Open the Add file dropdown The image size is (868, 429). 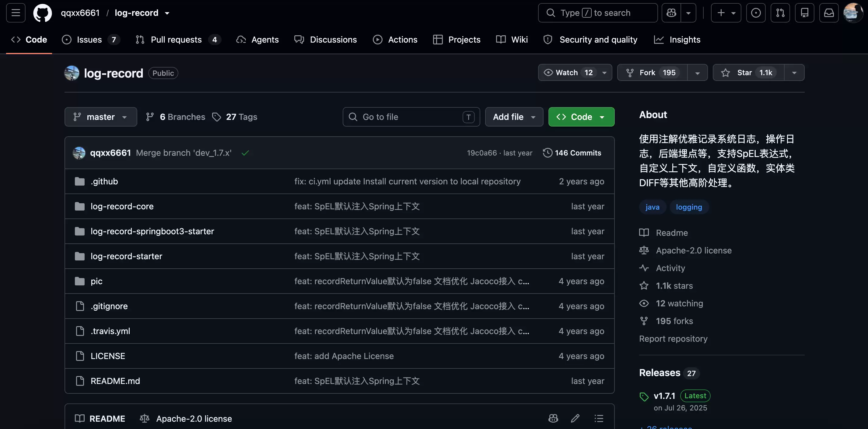(514, 117)
